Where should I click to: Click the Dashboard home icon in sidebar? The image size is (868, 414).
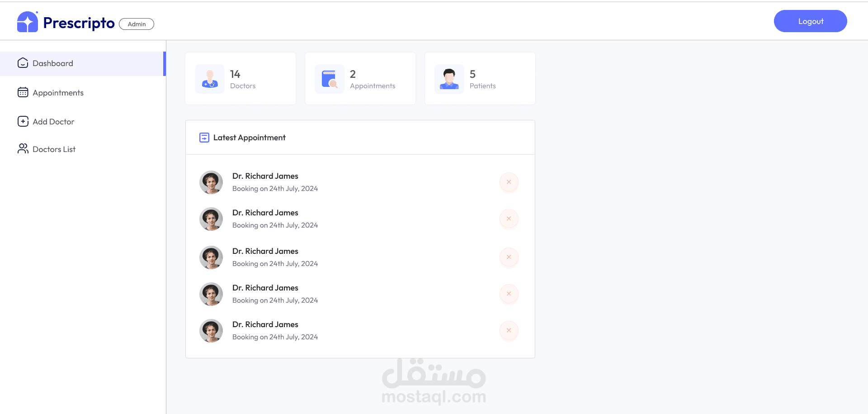click(x=23, y=63)
